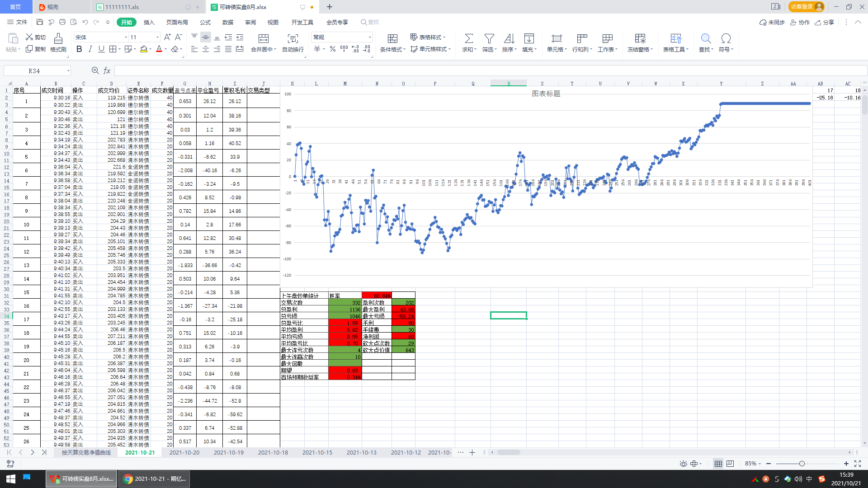Open the font size dropdown showing 11
Viewport: 868px width, 488px height.
point(157,38)
